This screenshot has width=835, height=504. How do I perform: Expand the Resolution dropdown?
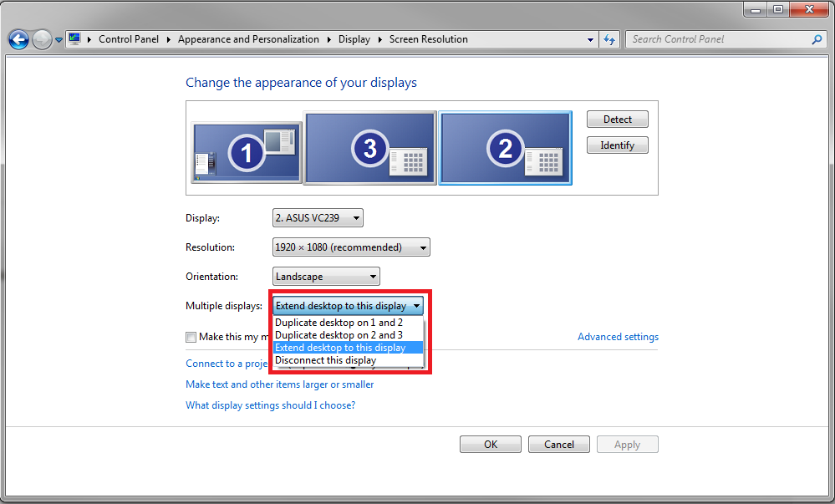[x=351, y=247]
